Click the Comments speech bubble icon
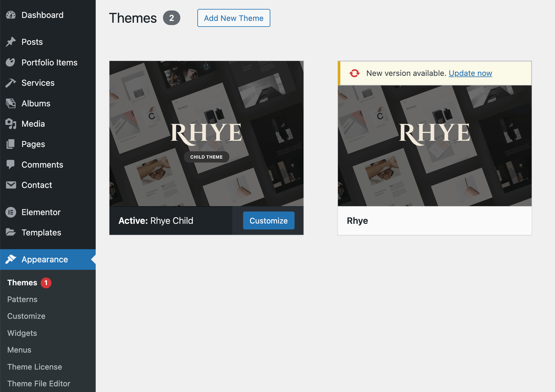This screenshot has width=555, height=392. (x=11, y=165)
